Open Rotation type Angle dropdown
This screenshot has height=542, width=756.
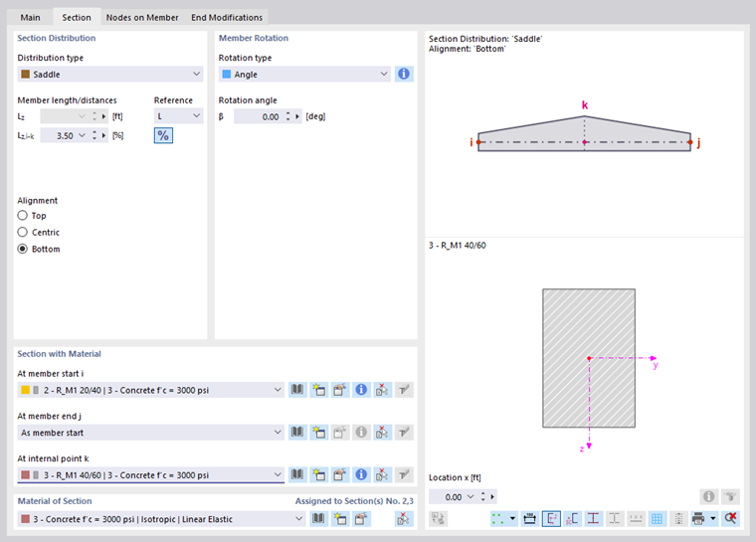304,75
